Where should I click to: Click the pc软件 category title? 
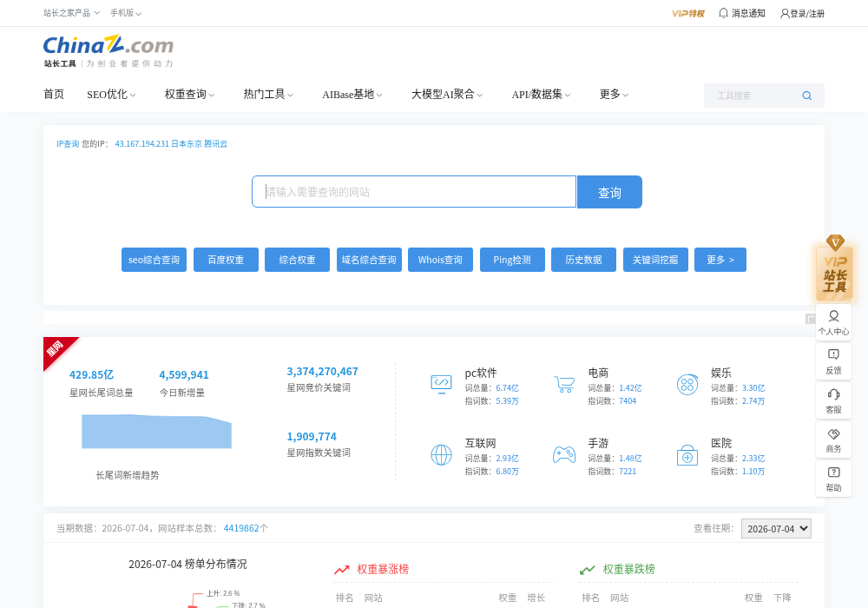pos(481,373)
